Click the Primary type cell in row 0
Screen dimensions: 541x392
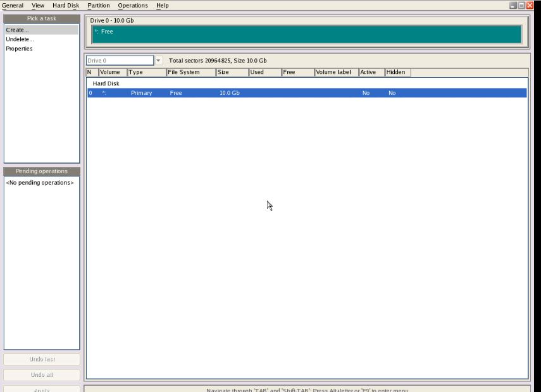point(142,93)
